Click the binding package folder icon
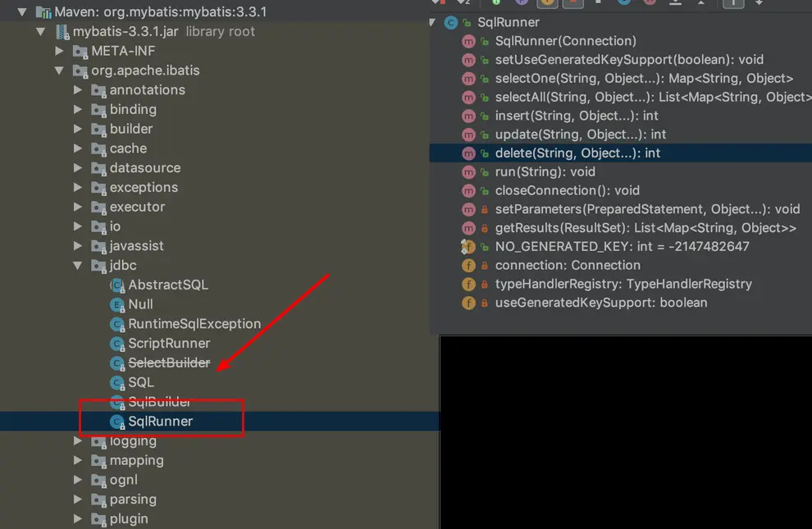This screenshot has width=812, height=529. click(x=98, y=110)
